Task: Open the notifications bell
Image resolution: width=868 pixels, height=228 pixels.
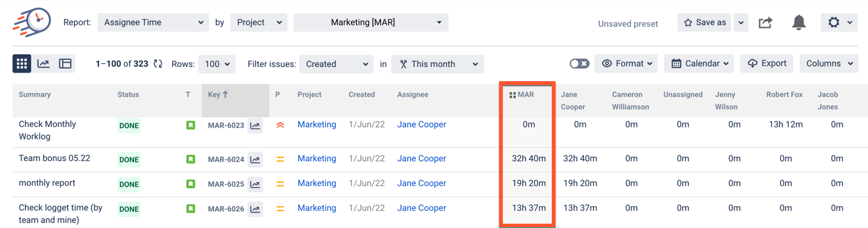Action: (799, 23)
